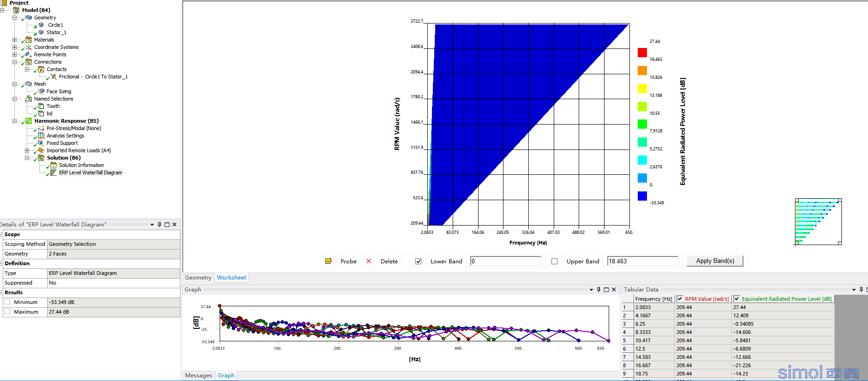Image resolution: width=868 pixels, height=381 pixels.
Task: Click the Probe button
Action: point(348,261)
